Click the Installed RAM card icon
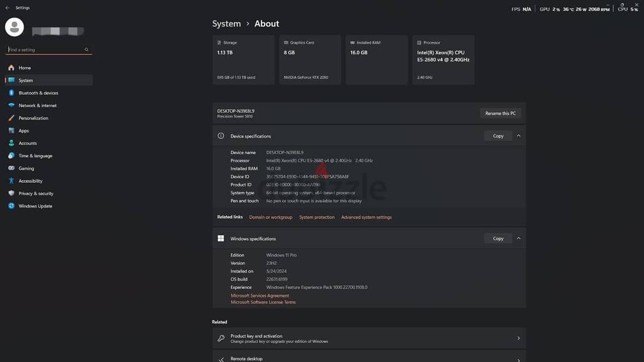644x362 pixels. (x=352, y=43)
